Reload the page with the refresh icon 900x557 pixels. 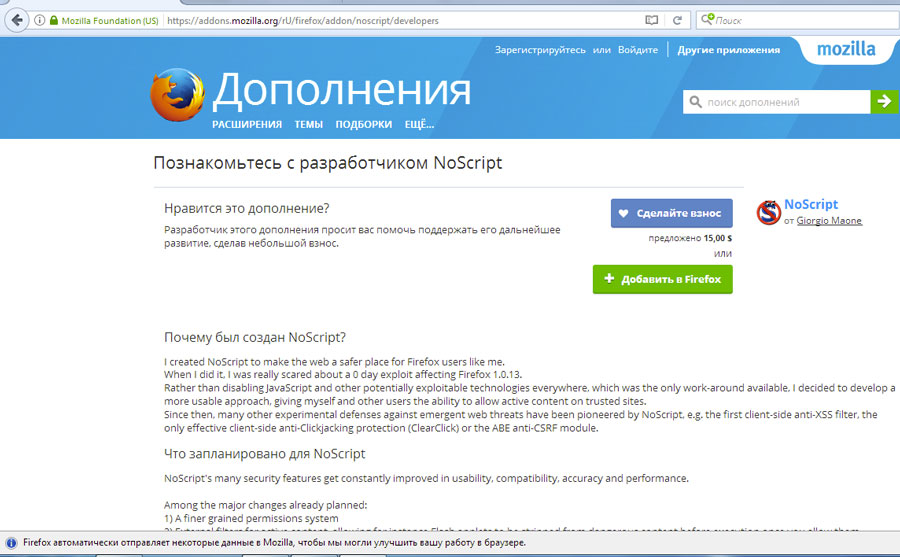[677, 21]
